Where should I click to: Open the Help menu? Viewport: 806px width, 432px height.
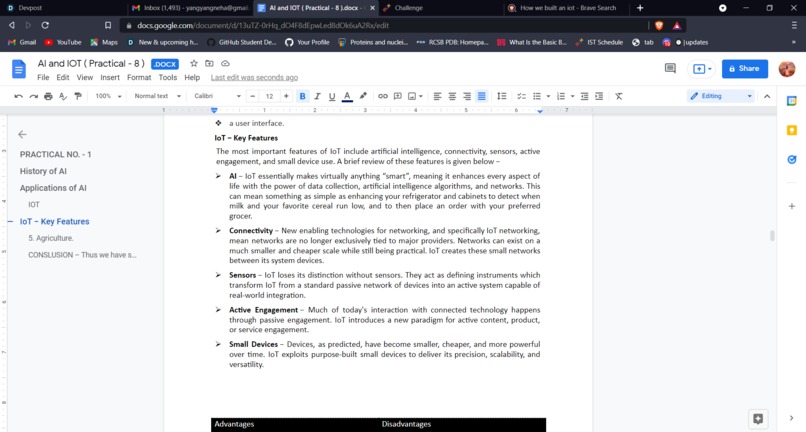click(x=192, y=78)
